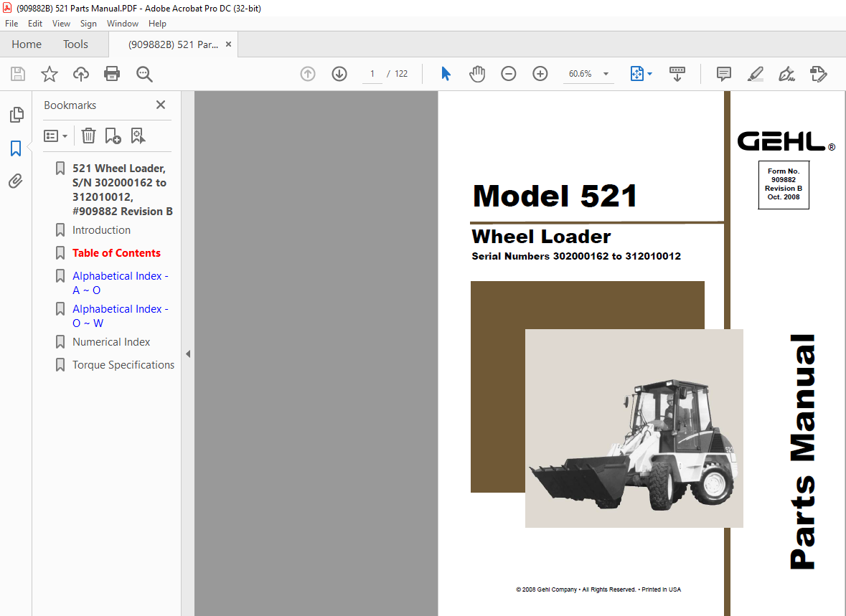
Task: Zoom out with minus icon
Action: [x=508, y=74]
